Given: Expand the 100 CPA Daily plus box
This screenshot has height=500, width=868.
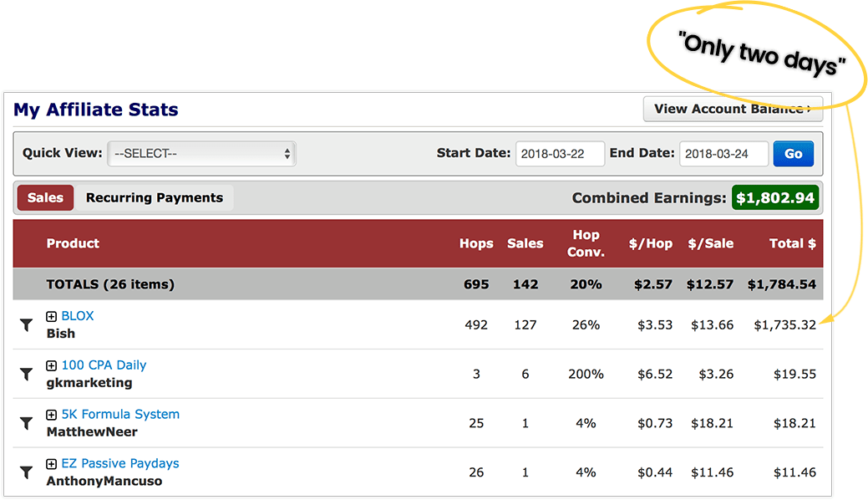Looking at the screenshot, I should tap(52, 365).
